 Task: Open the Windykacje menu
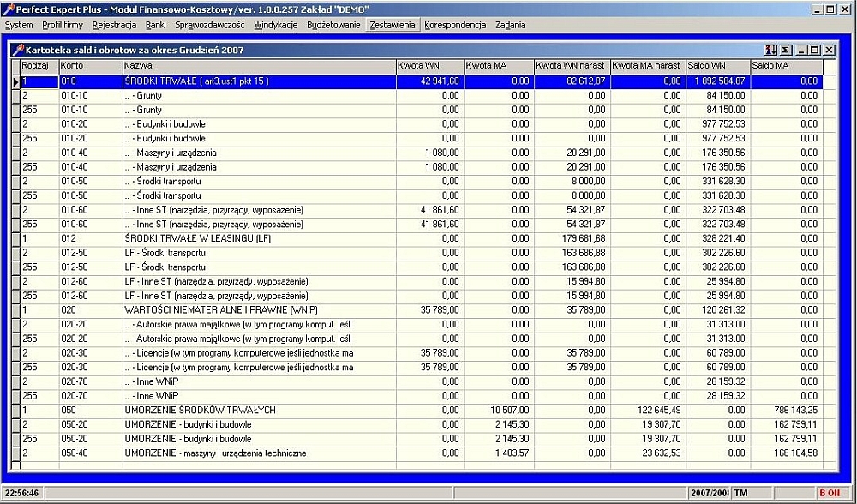point(276,25)
